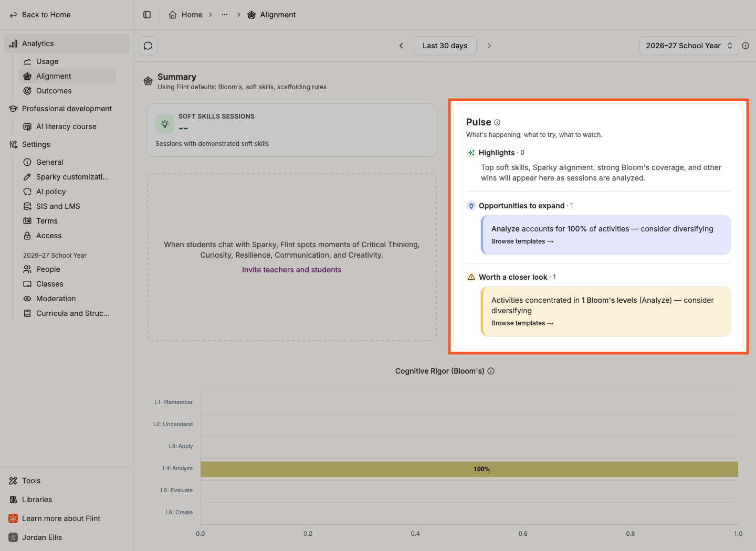Screen dimensions: 756x551
Task: Open Access settings
Action: 67,236
